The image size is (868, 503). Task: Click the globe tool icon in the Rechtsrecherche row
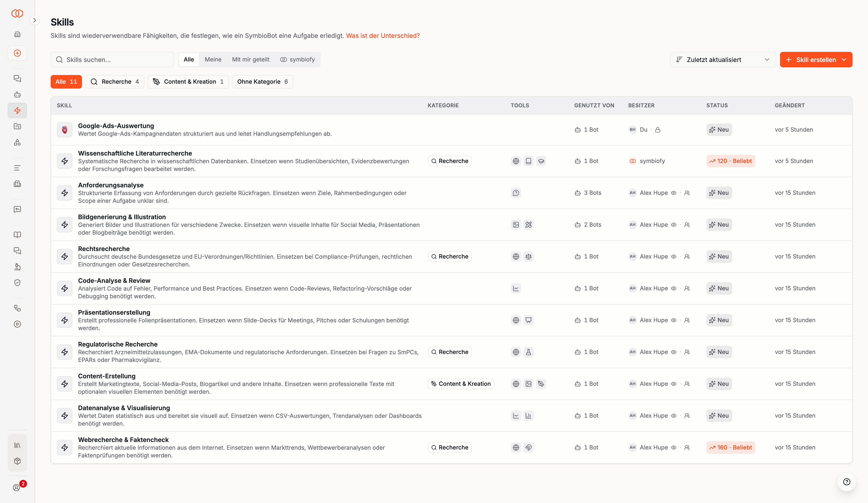pyautogui.click(x=516, y=256)
